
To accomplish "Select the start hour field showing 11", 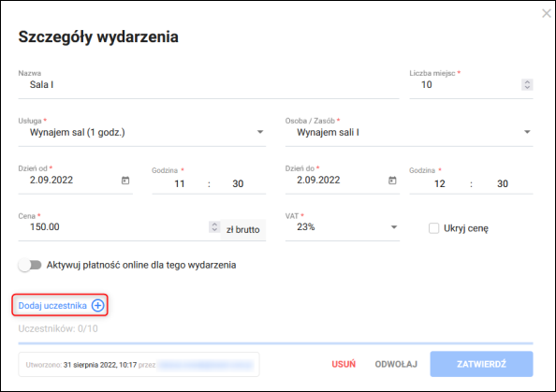I will [x=180, y=183].
